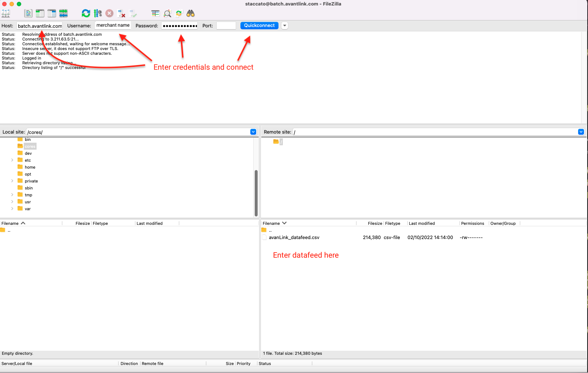Refresh file and folder lists

coord(86,14)
